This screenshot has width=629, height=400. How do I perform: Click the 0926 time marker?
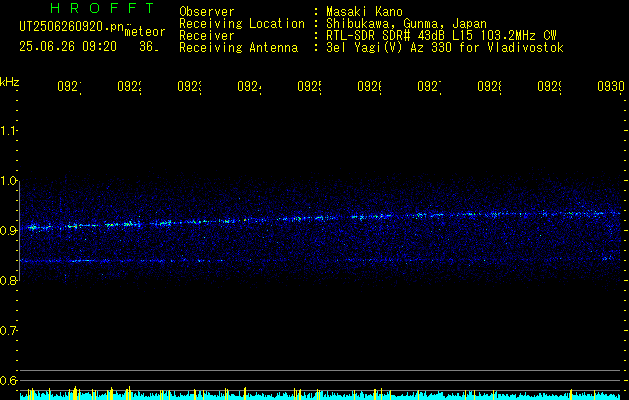pos(369,87)
